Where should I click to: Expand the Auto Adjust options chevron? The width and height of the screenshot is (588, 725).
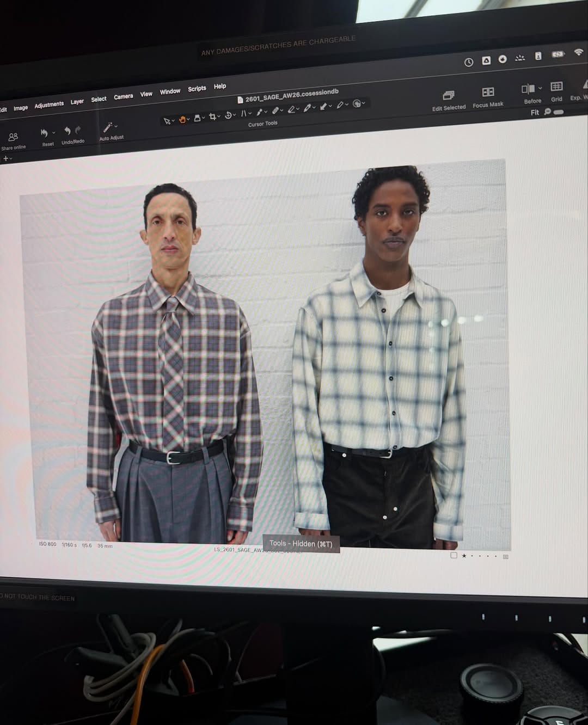tap(116, 126)
